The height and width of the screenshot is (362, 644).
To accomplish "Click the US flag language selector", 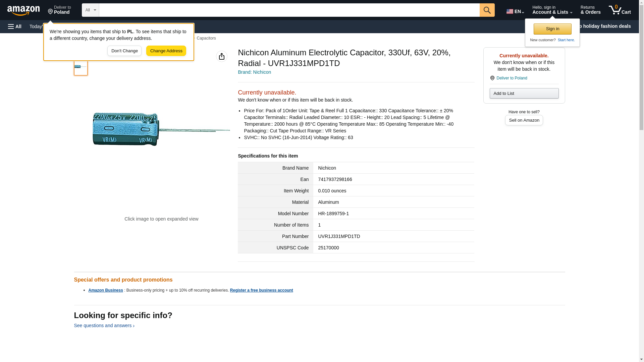I will (515, 11).
